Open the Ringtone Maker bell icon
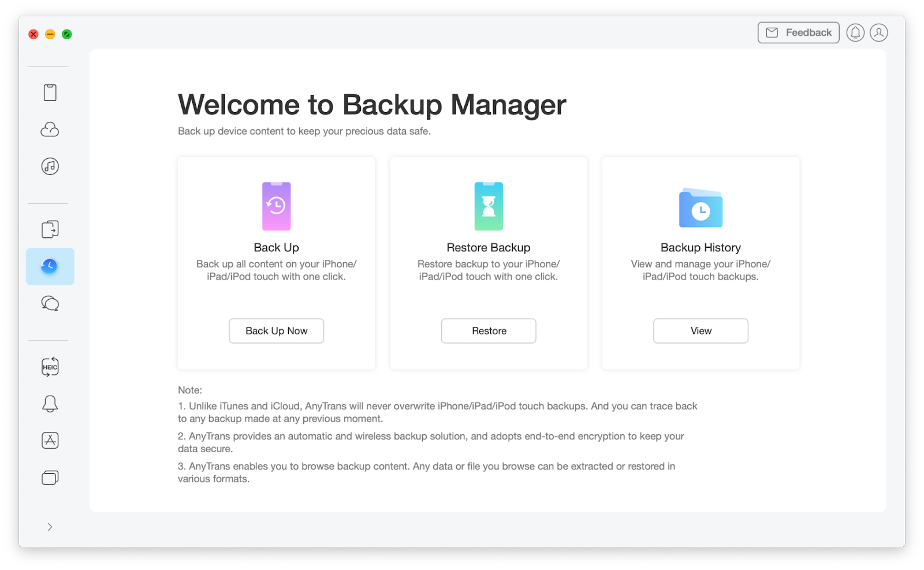 (x=50, y=403)
